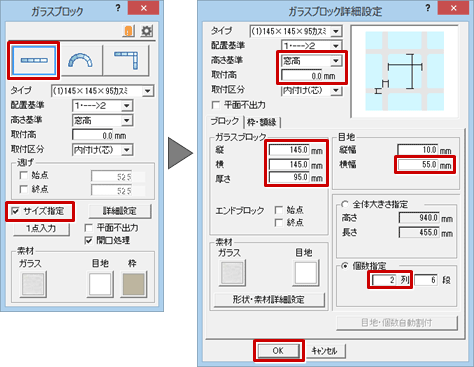Uncheck the 開口処理 checkbox

coord(89,240)
